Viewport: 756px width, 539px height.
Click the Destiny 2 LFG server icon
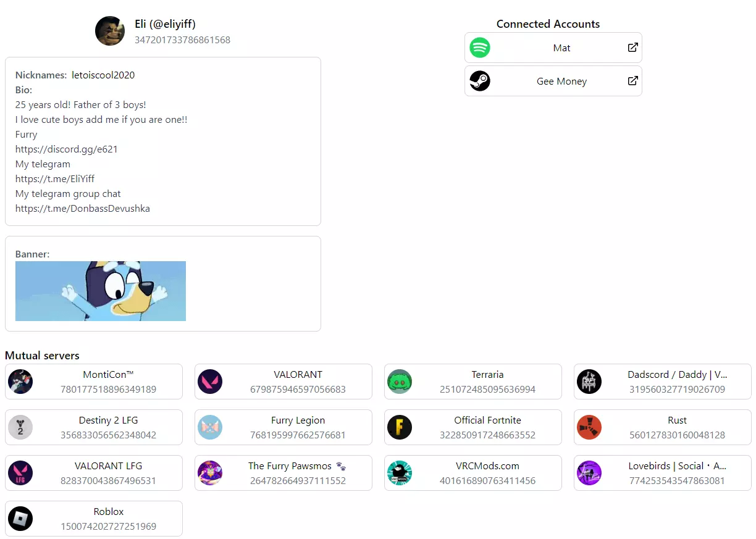click(20, 427)
